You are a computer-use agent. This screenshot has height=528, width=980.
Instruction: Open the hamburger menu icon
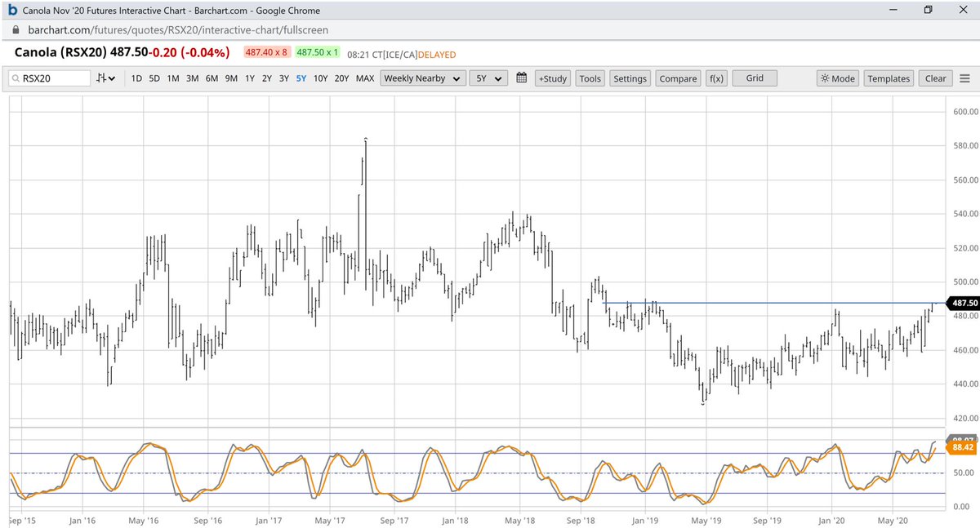965,78
